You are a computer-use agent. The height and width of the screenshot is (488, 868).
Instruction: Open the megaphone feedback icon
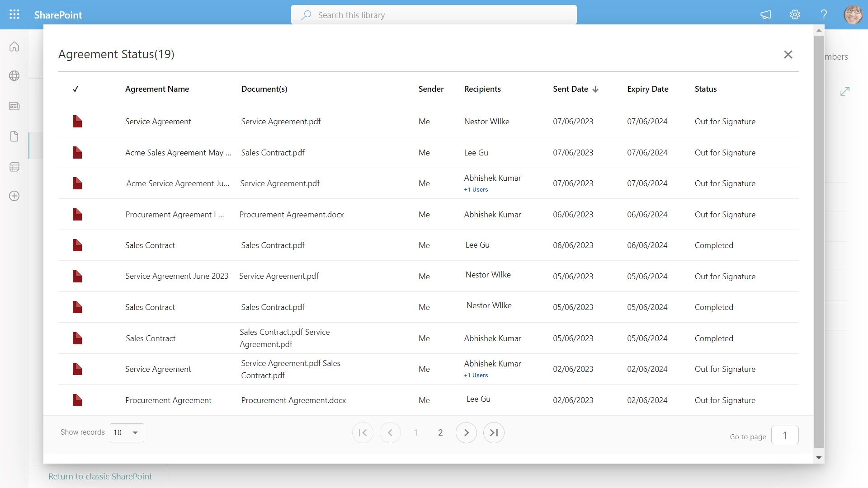point(765,15)
